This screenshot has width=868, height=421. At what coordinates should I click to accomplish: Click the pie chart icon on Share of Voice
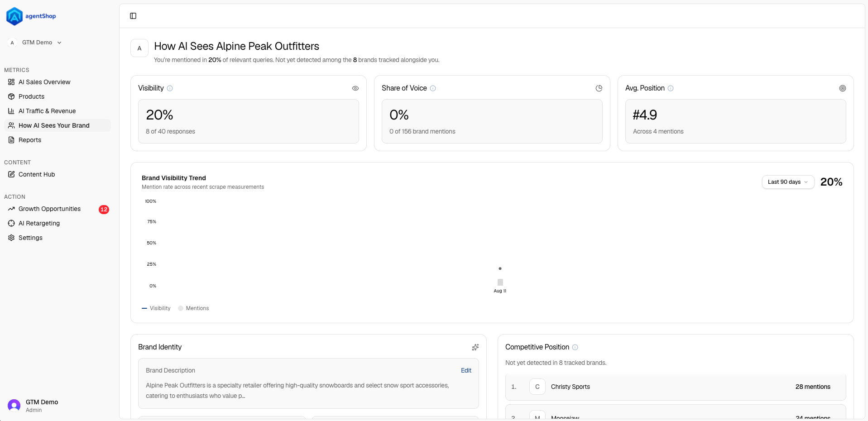(599, 88)
